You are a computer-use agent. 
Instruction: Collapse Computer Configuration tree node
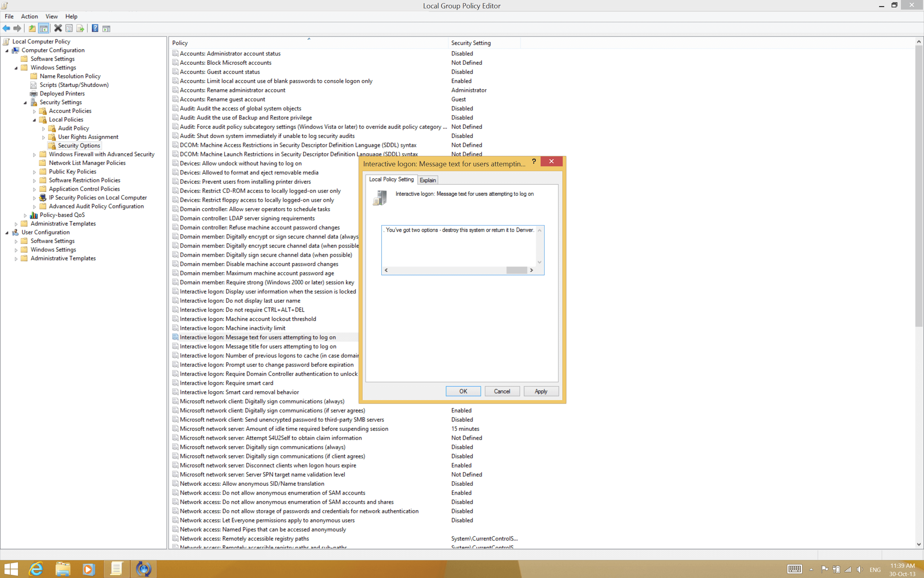click(x=7, y=50)
